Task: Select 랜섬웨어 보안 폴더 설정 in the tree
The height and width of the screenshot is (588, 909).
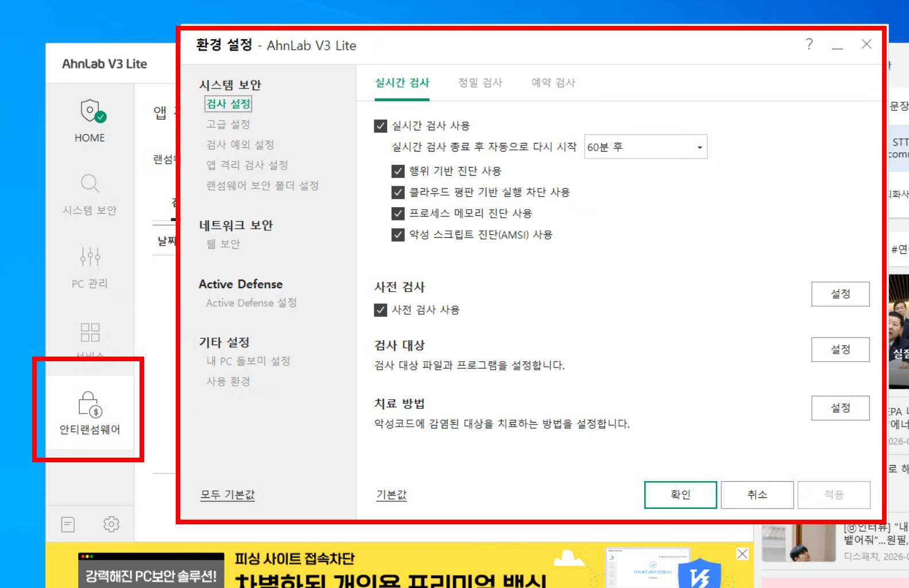Action: [x=262, y=185]
